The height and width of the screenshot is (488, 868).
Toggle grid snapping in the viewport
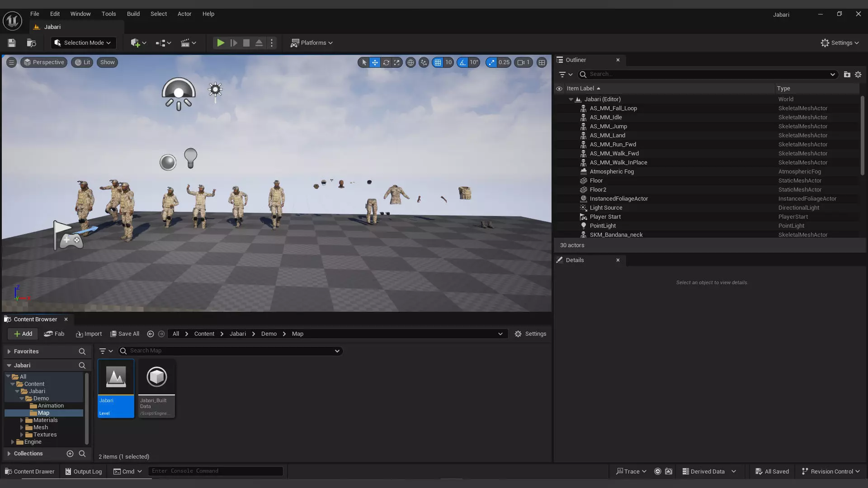pos(438,62)
